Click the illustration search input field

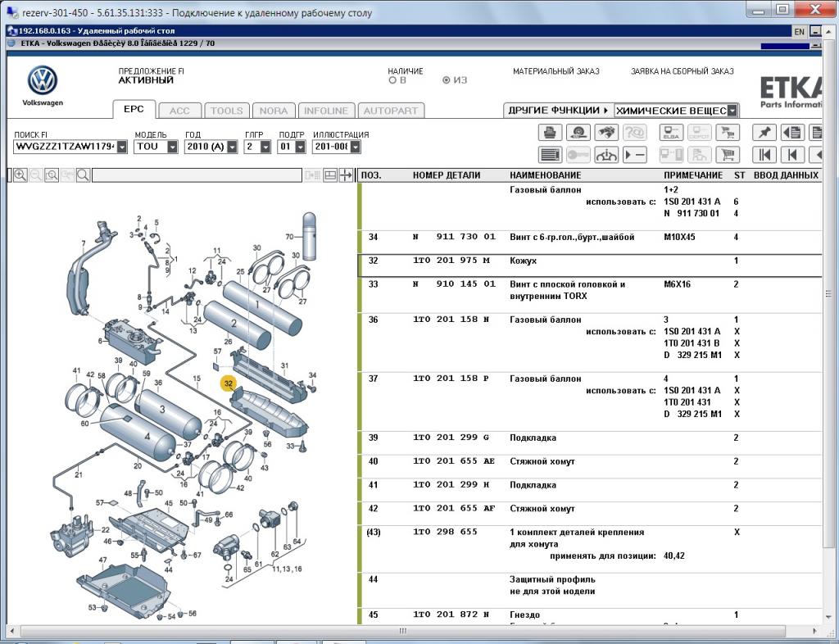point(197,175)
